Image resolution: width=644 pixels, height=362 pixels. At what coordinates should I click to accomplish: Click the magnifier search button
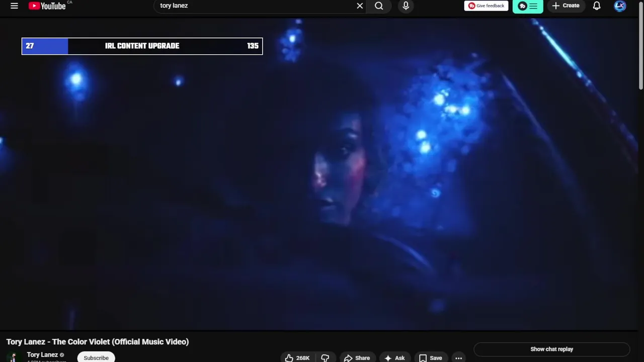click(379, 6)
